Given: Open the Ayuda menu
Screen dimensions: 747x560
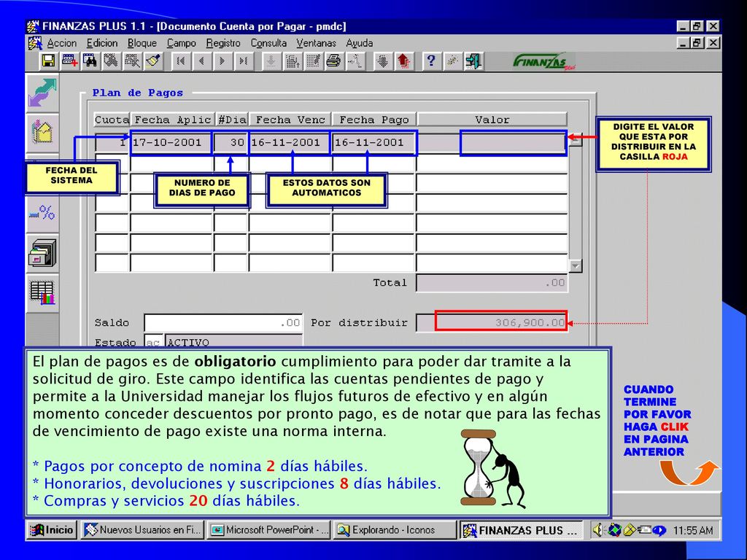Looking at the screenshot, I should point(359,43).
